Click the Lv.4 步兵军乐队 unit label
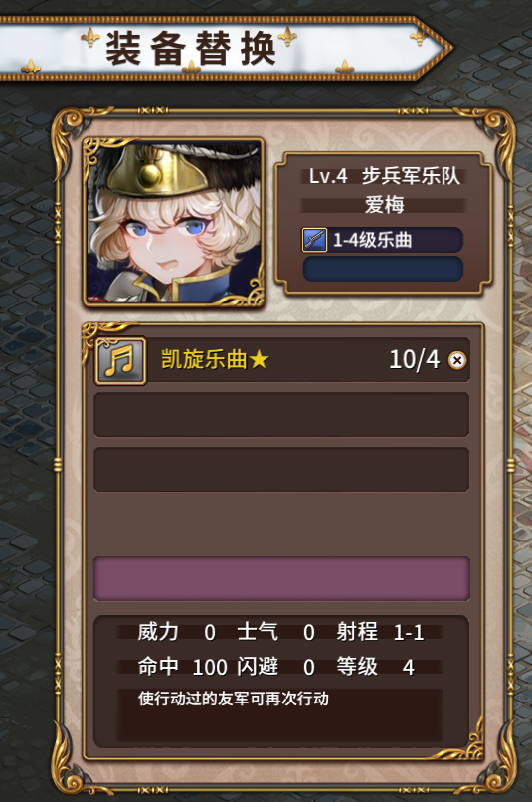 click(384, 176)
